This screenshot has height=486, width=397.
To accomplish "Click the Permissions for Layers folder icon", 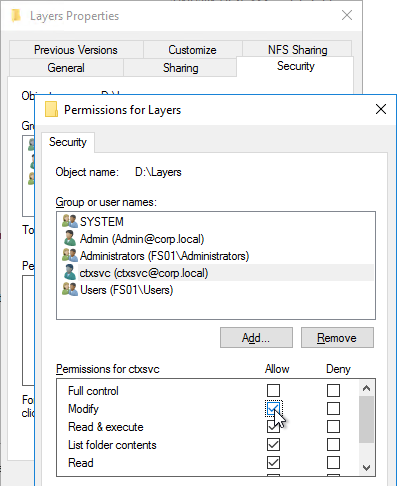I will coord(51,109).
